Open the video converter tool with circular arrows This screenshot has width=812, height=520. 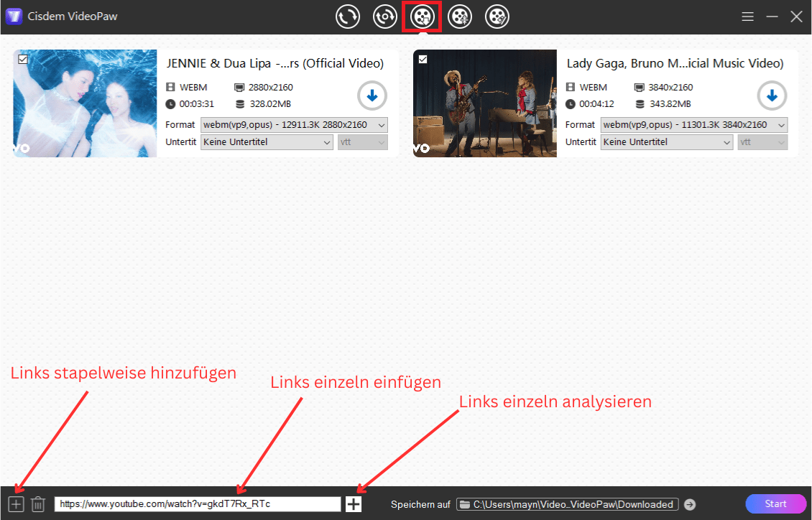pyautogui.click(x=348, y=16)
